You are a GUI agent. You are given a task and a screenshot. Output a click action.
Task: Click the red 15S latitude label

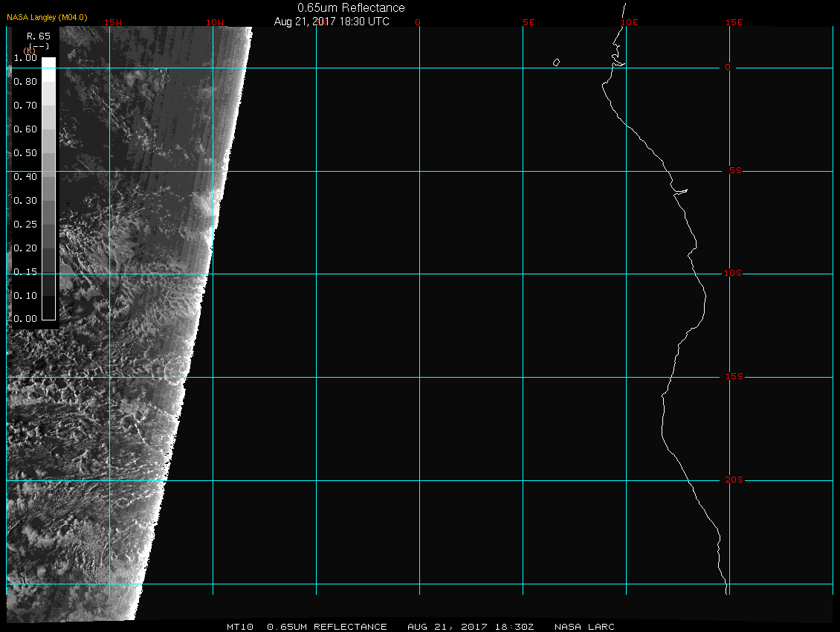tap(733, 377)
